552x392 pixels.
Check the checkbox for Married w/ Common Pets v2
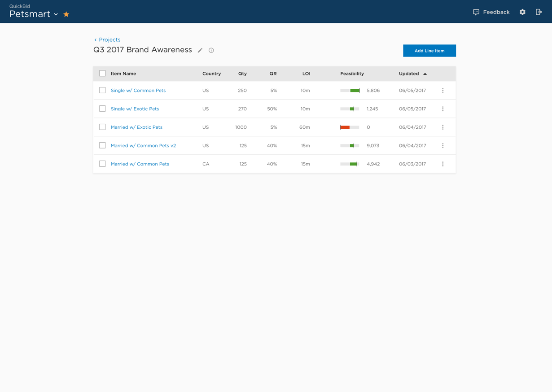(102, 145)
